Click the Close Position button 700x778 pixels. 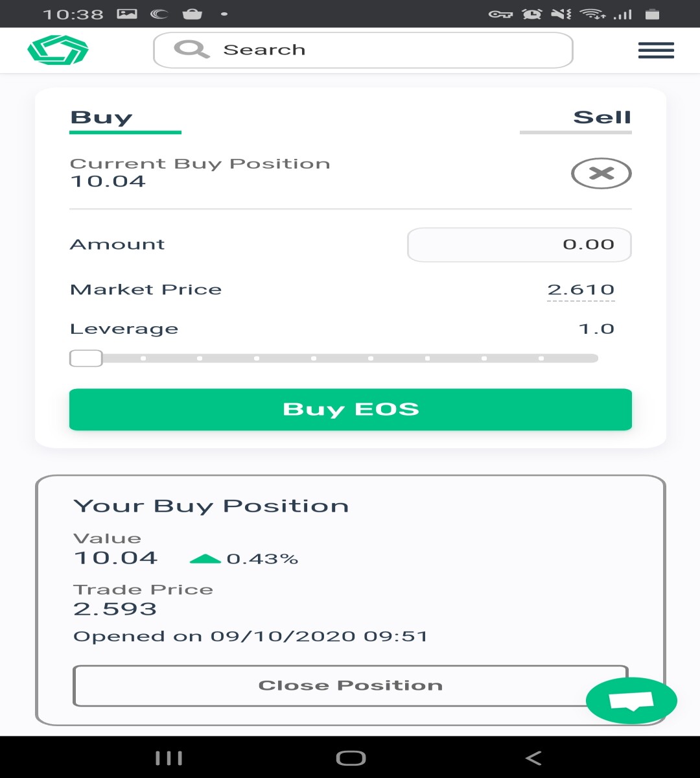pyautogui.click(x=351, y=685)
